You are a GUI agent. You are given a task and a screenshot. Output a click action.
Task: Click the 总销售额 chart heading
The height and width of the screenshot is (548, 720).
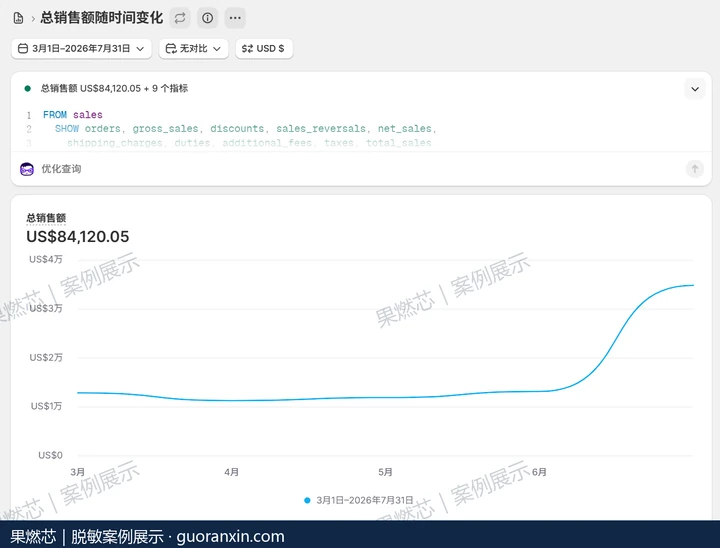click(x=46, y=218)
